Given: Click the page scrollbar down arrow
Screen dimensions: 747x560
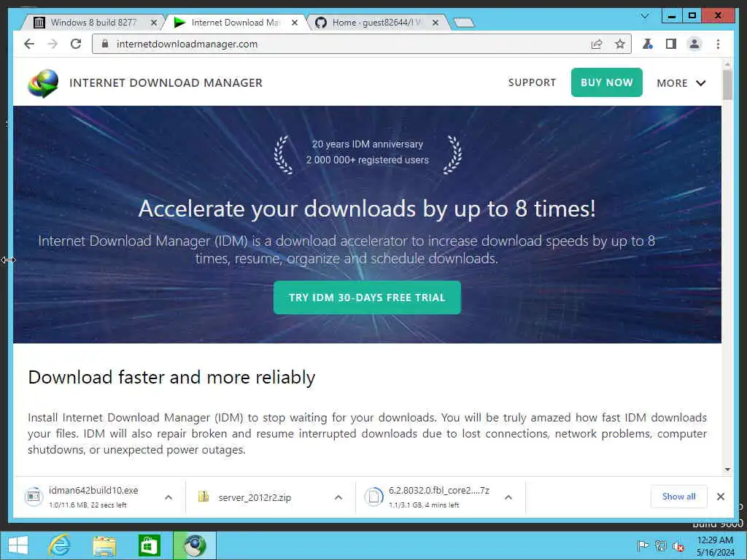Looking at the screenshot, I should pos(727,470).
